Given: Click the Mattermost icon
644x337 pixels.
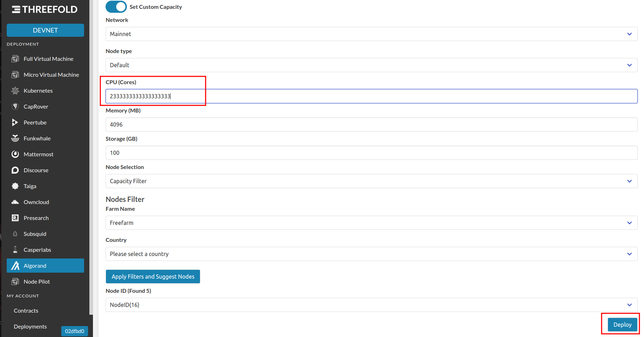Looking at the screenshot, I should 16,154.
